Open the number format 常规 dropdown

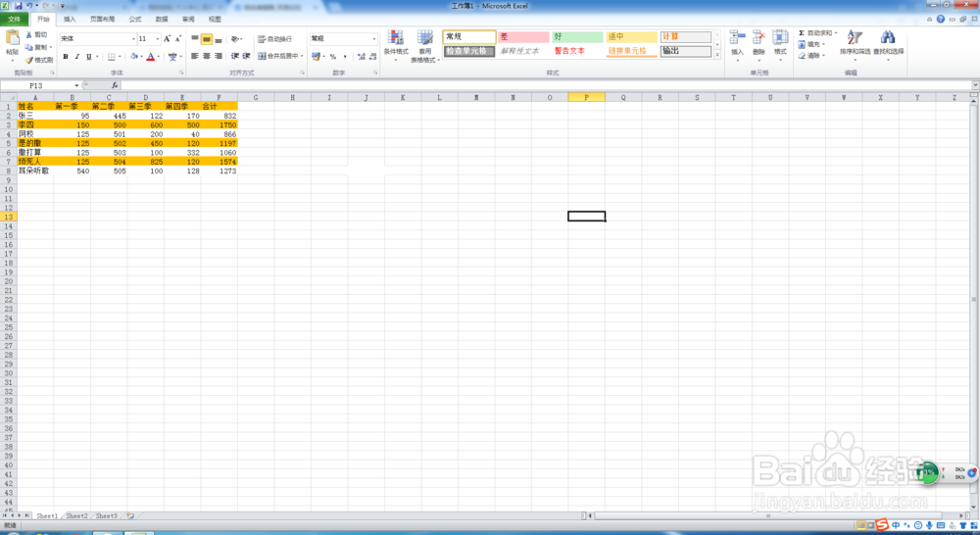pyautogui.click(x=374, y=39)
